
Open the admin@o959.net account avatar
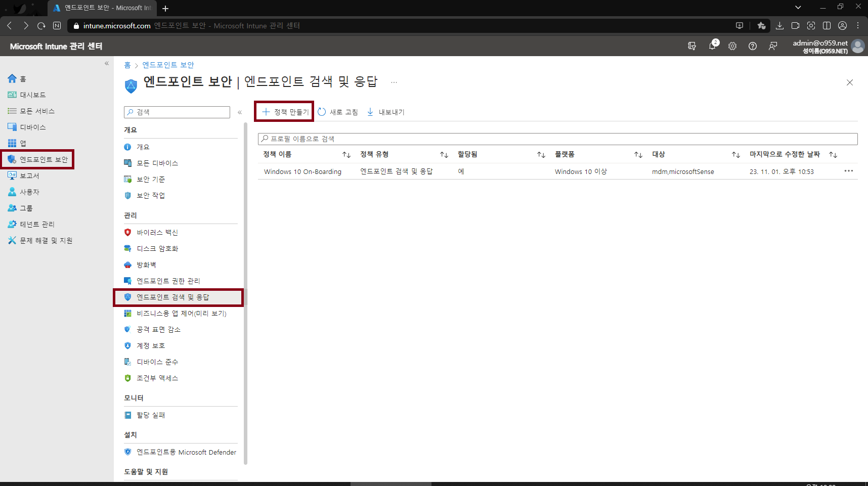pyautogui.click(x=858, y=46)
